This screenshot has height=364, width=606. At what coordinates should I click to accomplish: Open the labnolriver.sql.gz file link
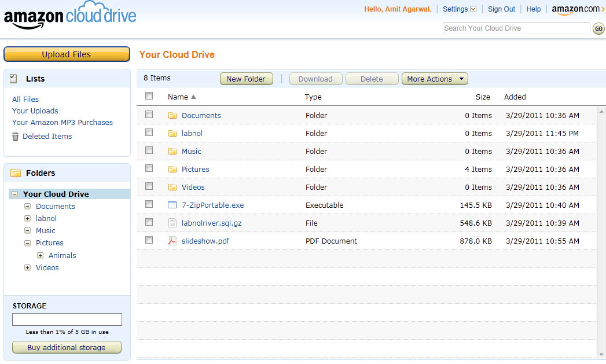[x=212, y=223]
